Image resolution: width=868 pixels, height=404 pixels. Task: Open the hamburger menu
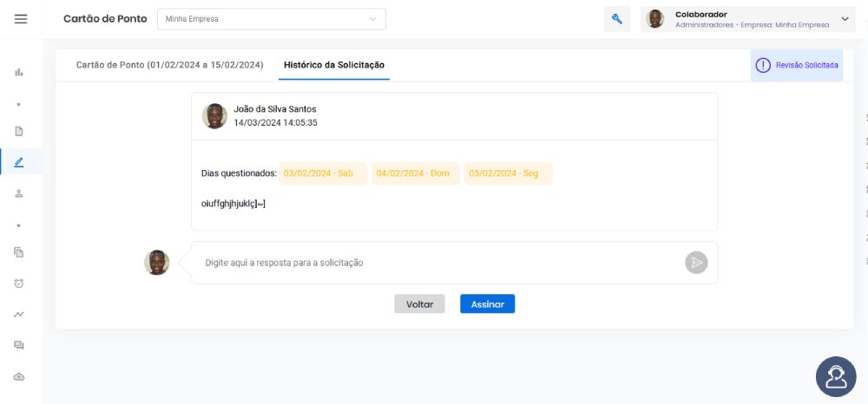point(21,19)
